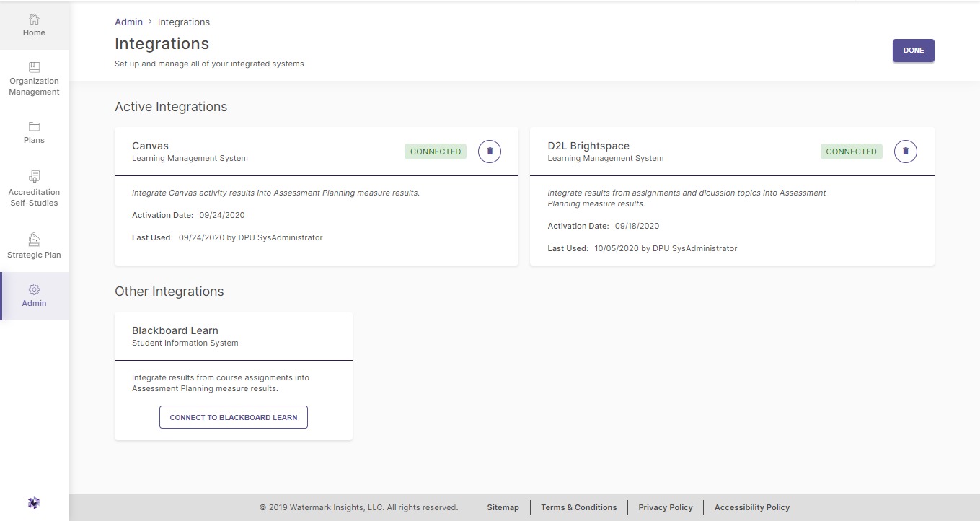Select the Plans folder icon
Screen dimensions: 980x521
pyautogui.click(x=34, y=126)
